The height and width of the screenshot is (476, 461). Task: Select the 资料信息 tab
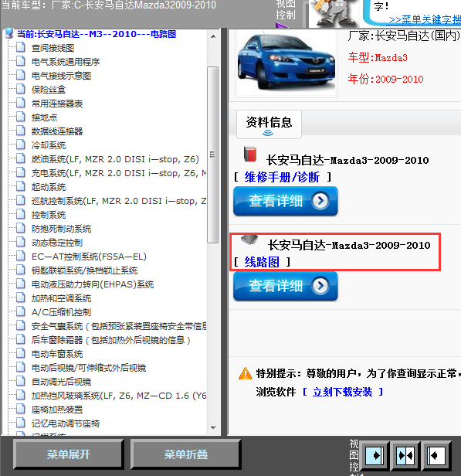point(269,124)
